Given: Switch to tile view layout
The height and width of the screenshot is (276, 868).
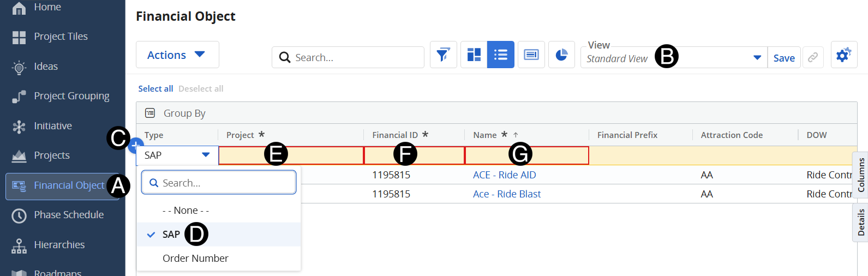Looking at the screenshot, I should coord(474,55).
